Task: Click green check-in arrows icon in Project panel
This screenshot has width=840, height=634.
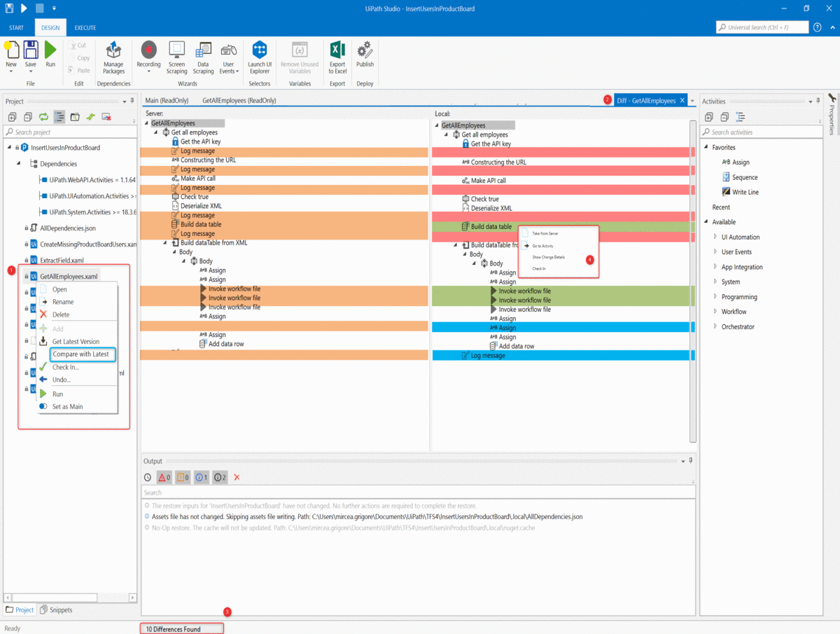Action: (90, 117)
